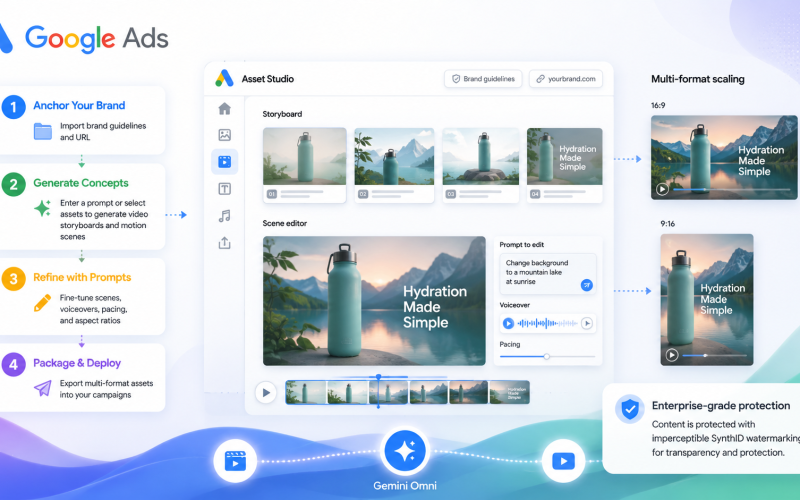
Task: Open the Music note audio icon
Action: (x=224, y=216)
